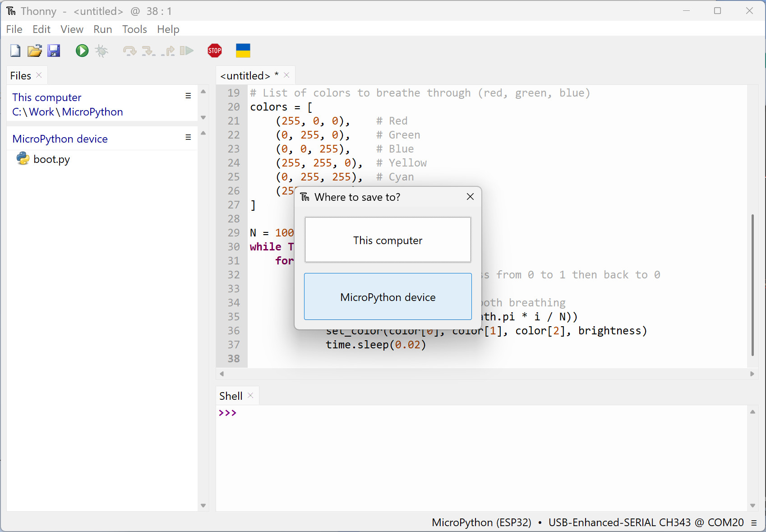Click device file panel scroll up arrow

[x=203, y=133]
